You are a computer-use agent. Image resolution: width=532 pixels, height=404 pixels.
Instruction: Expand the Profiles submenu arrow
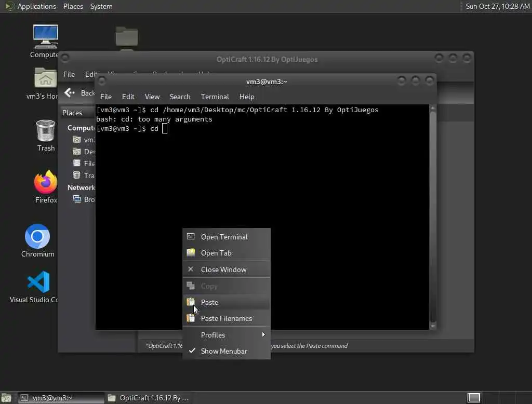(x=263, y=334)
